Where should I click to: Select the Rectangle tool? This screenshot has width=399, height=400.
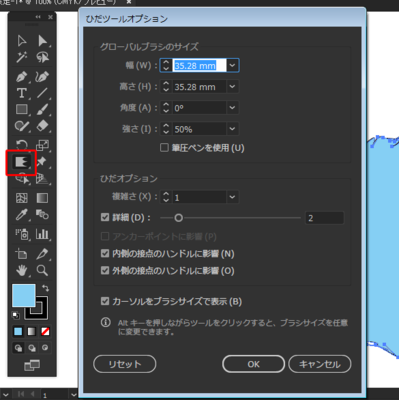pyautogui.click(x=22, y=109)
